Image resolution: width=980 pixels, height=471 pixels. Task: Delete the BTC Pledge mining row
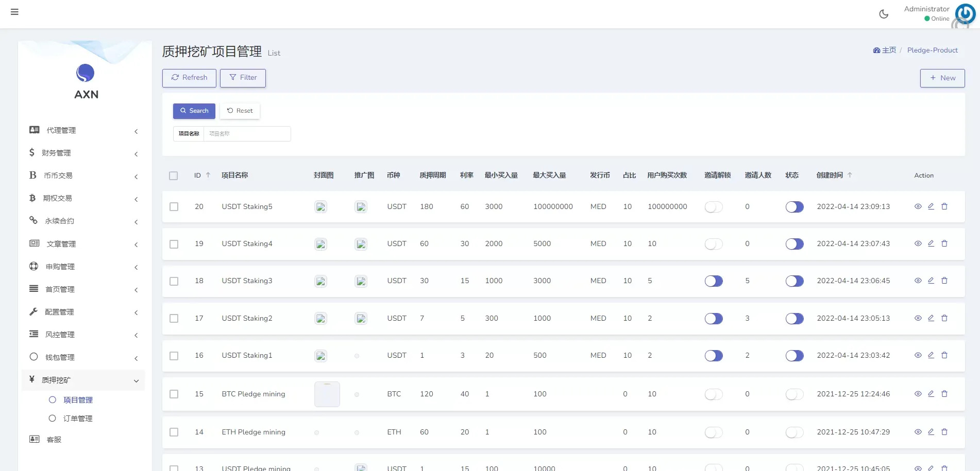(x=944, y=394)
